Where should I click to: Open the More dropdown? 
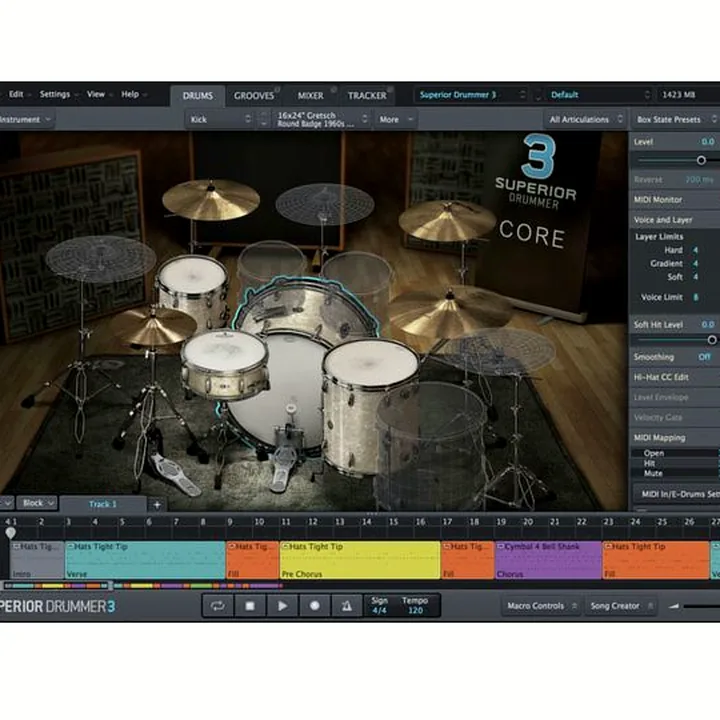pos(396,119)
